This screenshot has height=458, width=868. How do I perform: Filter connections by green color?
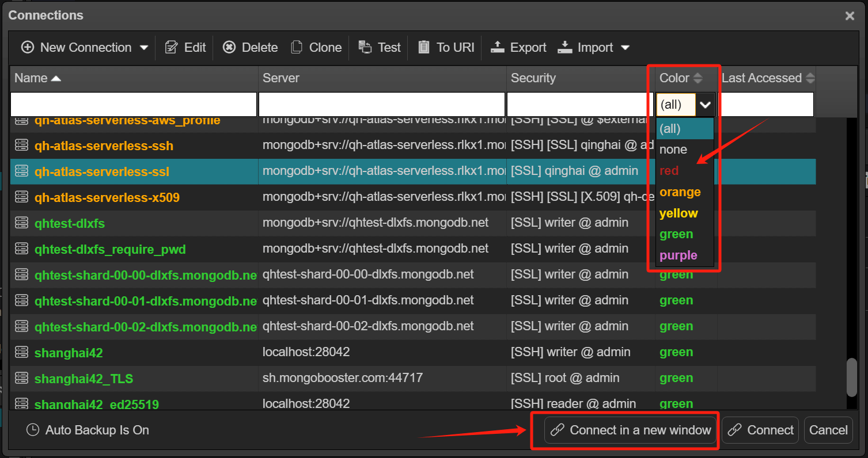685,234
